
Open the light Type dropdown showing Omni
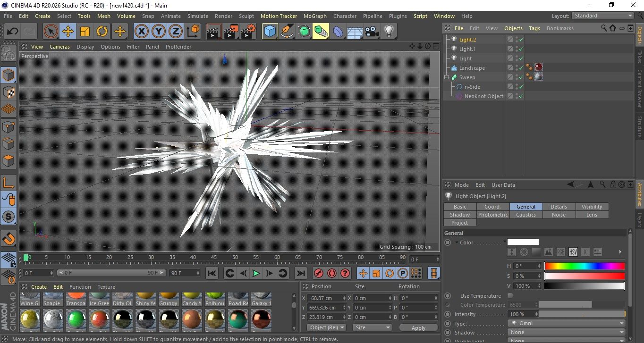tap(567, 324)
